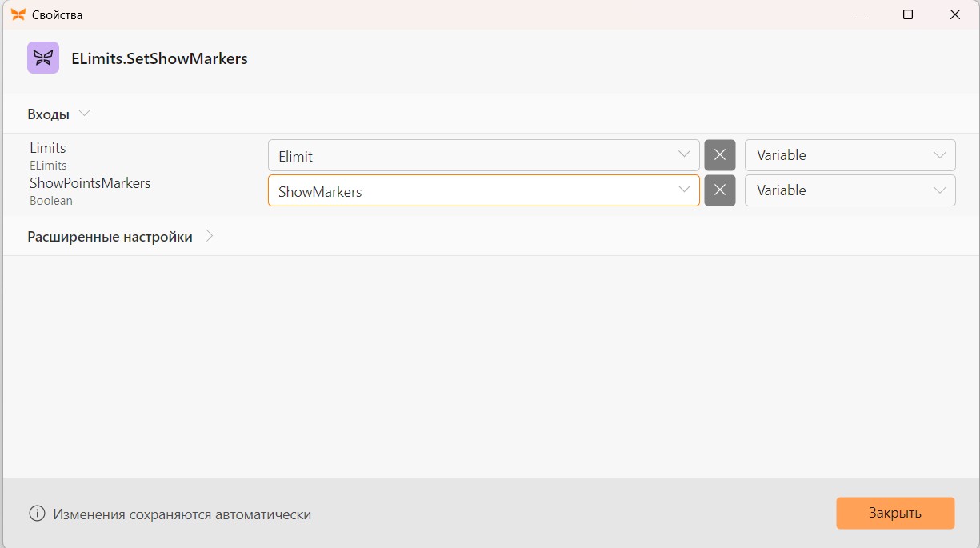Maximize the Свойства window
The height and width of the screenshot is (548, 980).
(x=908, y=14)
